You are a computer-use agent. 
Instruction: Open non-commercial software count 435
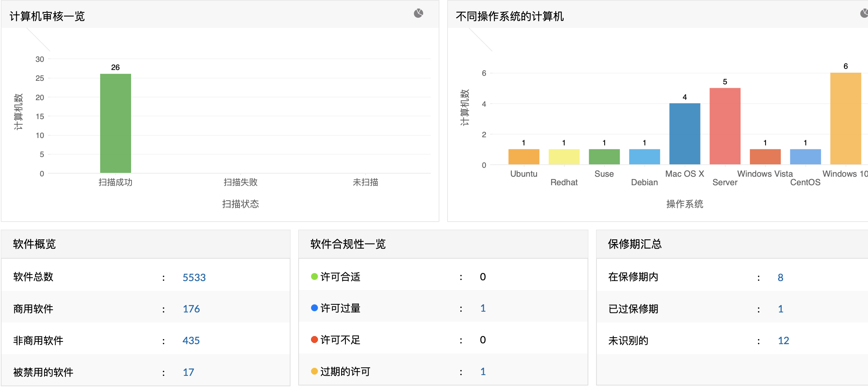[191, 341]
